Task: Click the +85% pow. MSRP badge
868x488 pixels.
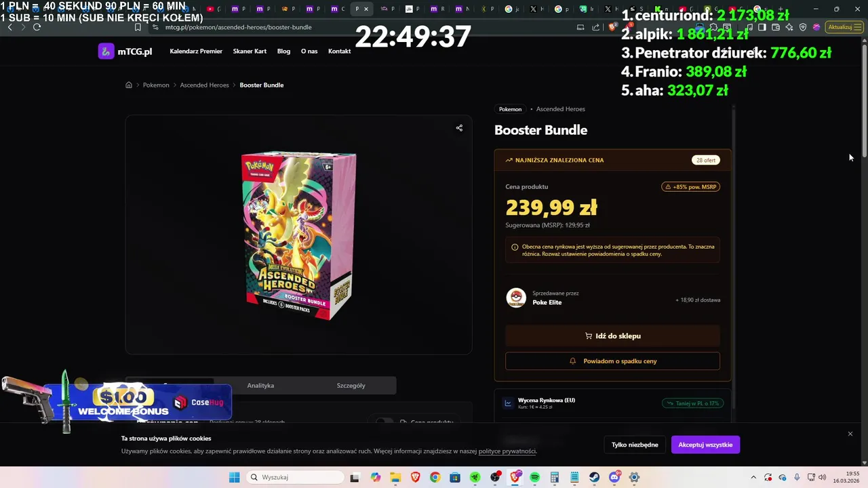Action: (690, 187)
